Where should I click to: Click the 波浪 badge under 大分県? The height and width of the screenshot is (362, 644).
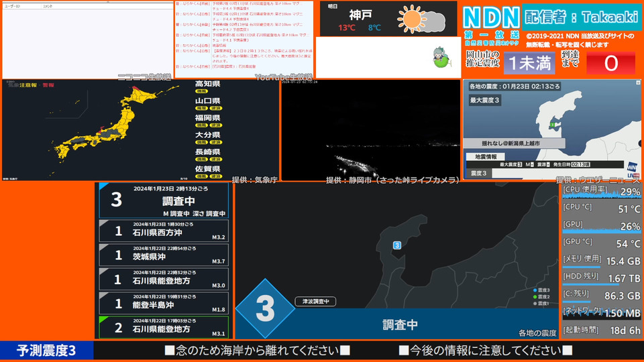(216, 142)
